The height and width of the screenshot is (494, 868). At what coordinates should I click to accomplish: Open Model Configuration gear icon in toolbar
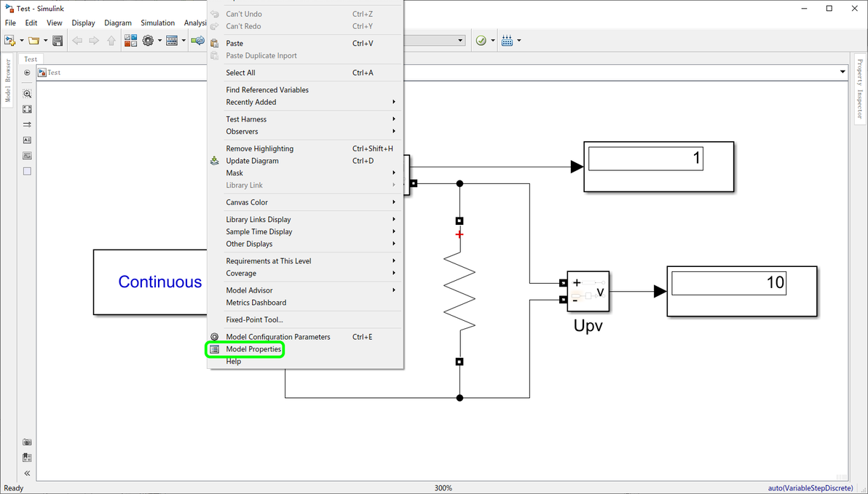tap(148, 41)
